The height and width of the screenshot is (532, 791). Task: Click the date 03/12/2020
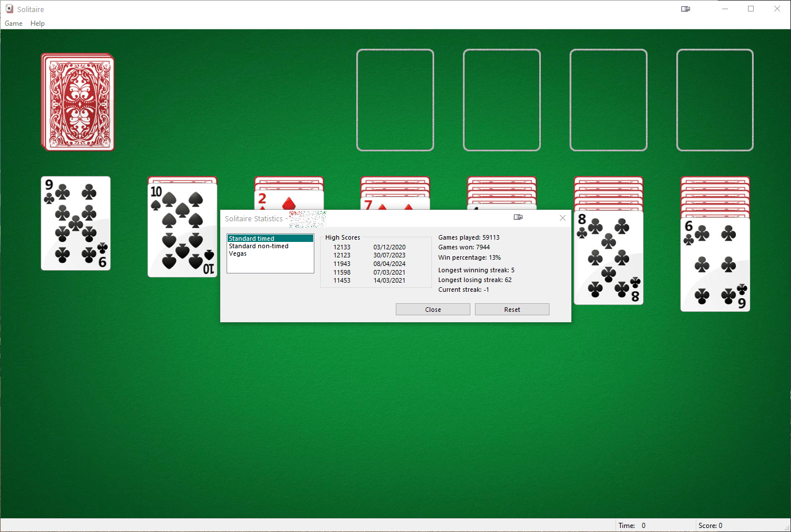[x=389, y=247]
